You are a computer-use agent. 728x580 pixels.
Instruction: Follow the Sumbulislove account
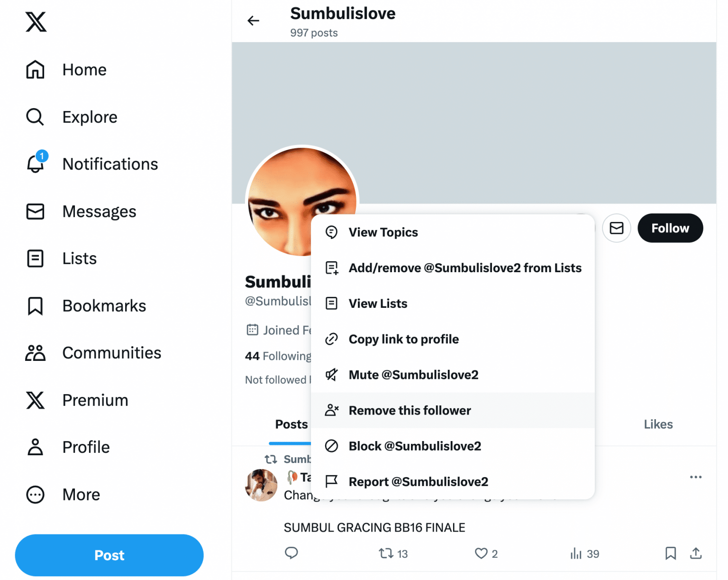pos(670,228)
